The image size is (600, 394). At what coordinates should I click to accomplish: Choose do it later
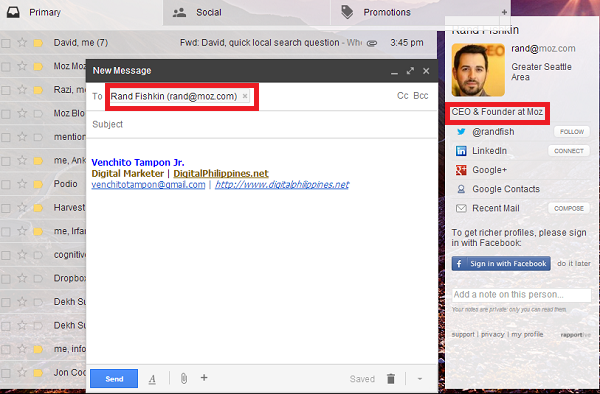tap(574, 264)
